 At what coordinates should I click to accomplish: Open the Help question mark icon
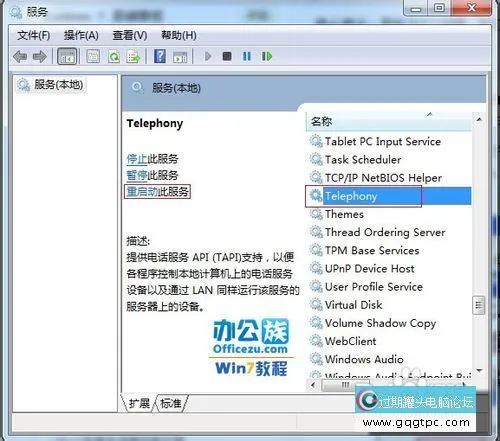tap(160, 56)
